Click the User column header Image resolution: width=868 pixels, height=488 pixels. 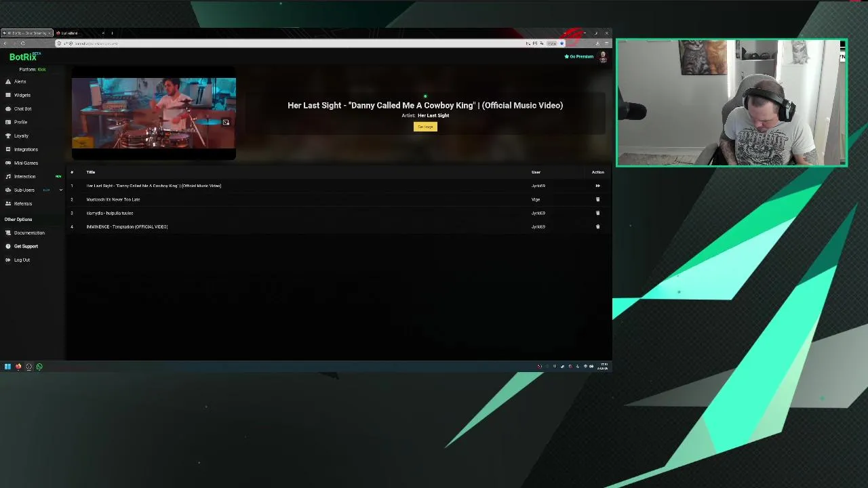pyautogui.click(x=536, y=172)
